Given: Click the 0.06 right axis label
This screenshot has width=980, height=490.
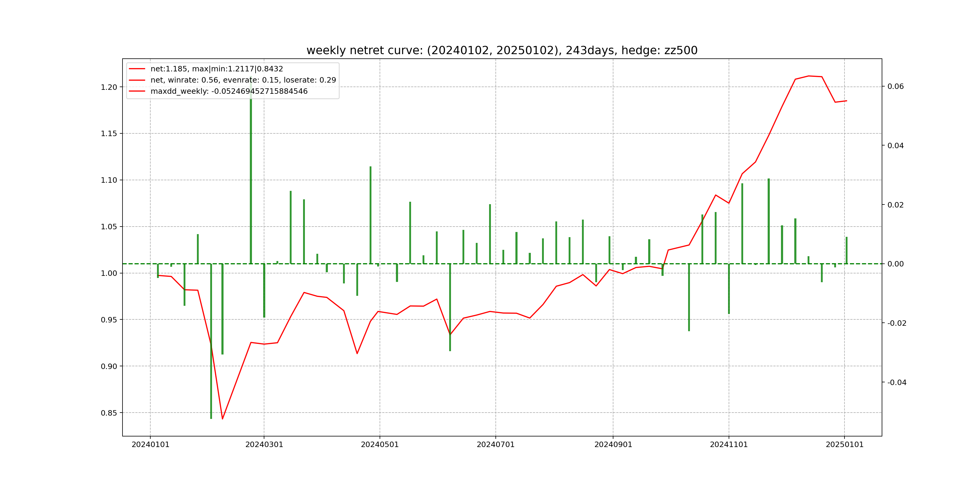Looking at the screenshot, I should click(x=896, y=87).
